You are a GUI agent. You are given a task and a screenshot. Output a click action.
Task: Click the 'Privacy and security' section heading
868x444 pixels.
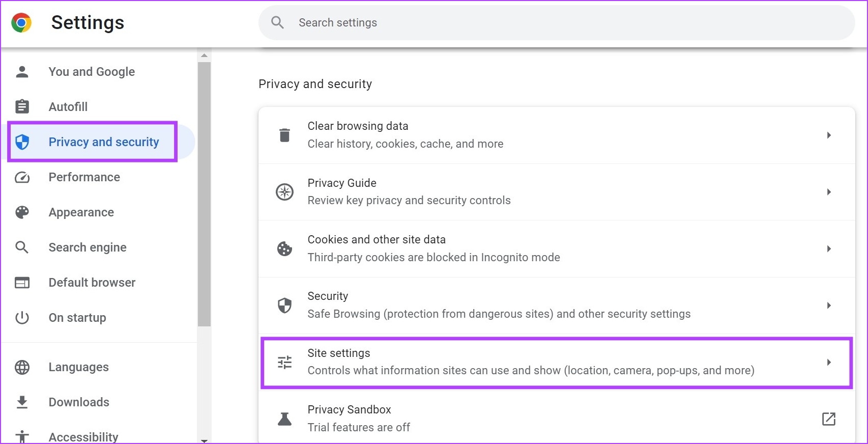tap(315, 84)
